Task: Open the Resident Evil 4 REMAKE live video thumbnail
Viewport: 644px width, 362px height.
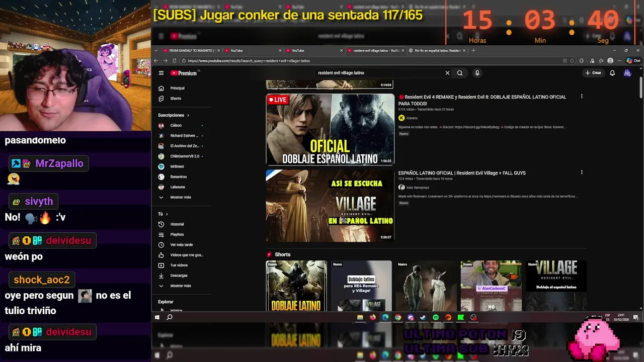Action: (330, 130)
